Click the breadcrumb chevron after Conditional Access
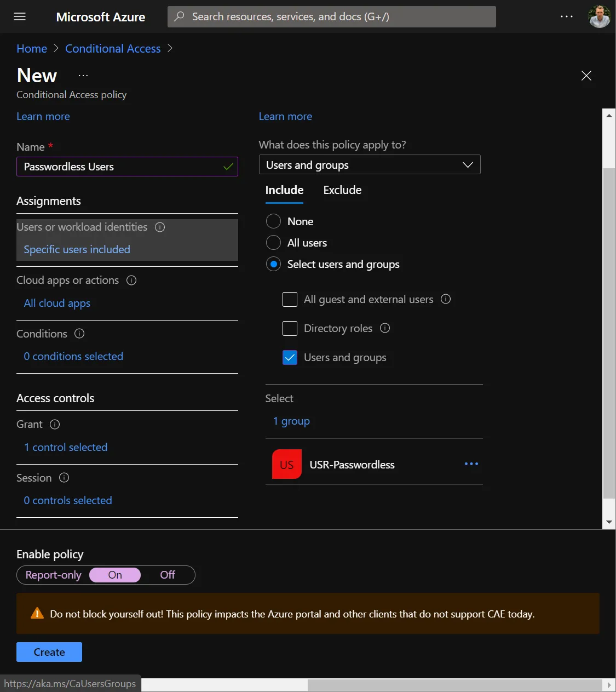616x692 pixels. pyautogui.click(x=170, y=48)
